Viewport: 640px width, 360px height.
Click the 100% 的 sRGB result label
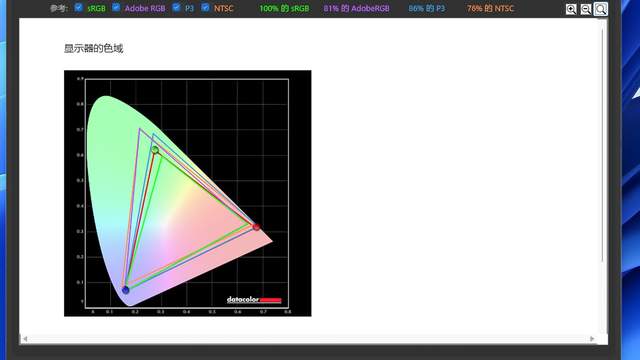pyautogui.click(x=284, y=8)
